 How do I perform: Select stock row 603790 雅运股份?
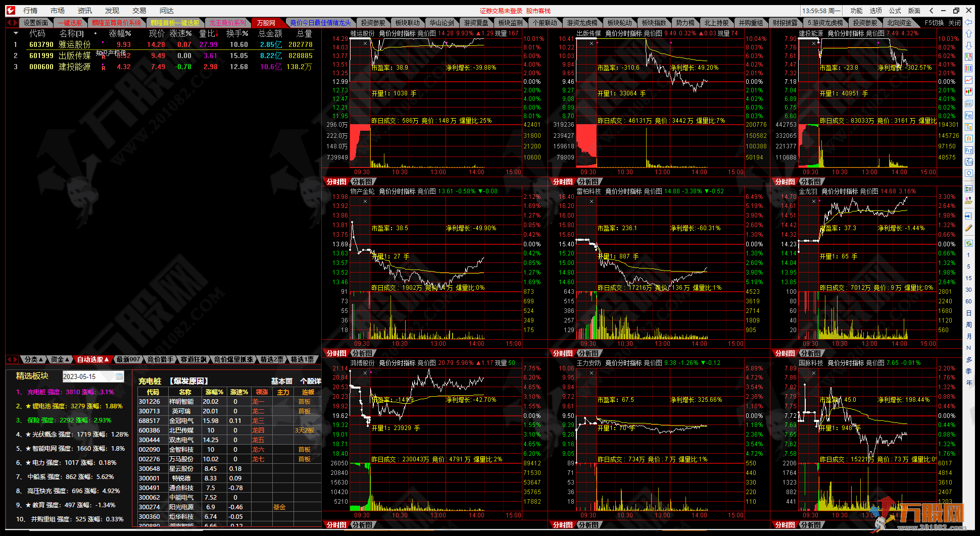(164, 44)
